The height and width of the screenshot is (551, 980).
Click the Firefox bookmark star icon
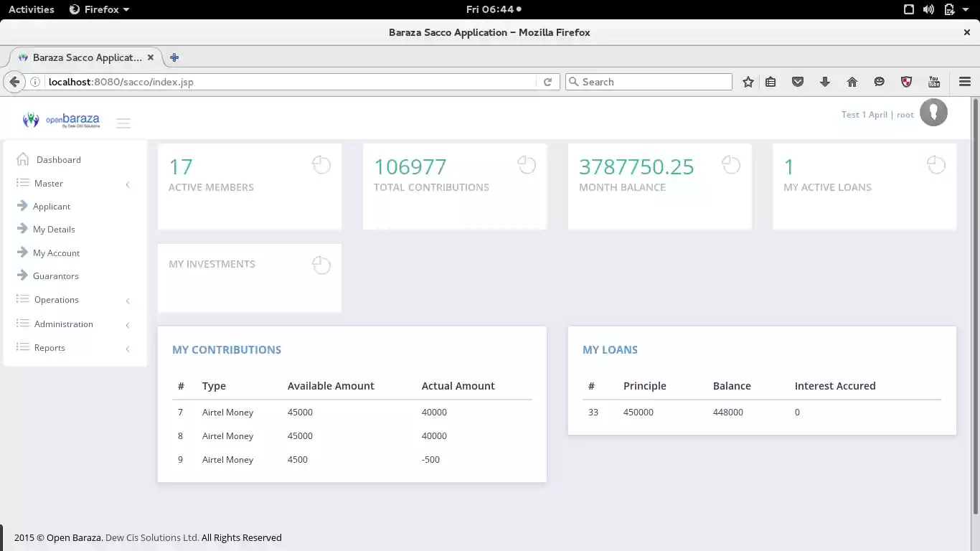click(748, 82)
